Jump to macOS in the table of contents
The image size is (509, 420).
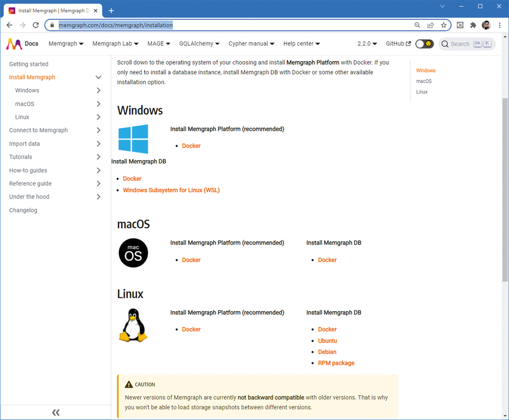pos(424,81)
